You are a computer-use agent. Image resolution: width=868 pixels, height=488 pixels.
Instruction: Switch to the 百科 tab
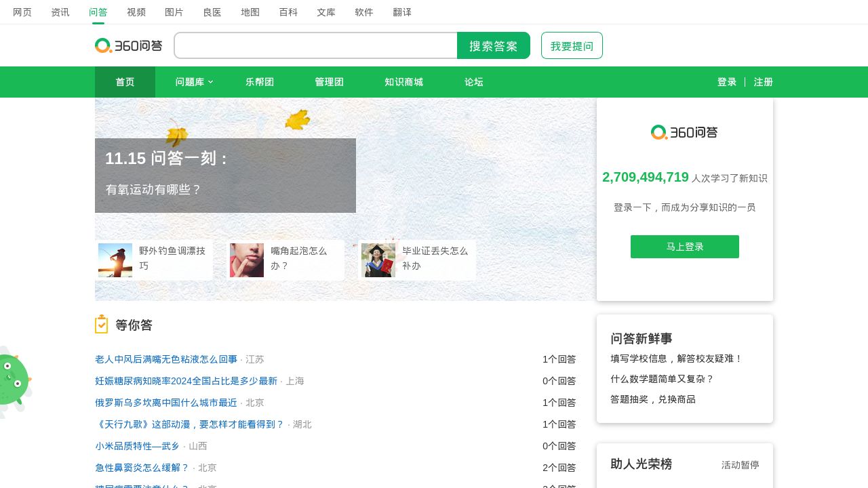(x=288, y=12)
